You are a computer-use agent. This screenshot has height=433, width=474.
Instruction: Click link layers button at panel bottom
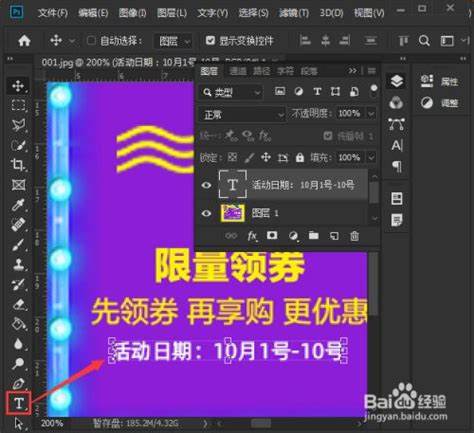pos(231,236)
